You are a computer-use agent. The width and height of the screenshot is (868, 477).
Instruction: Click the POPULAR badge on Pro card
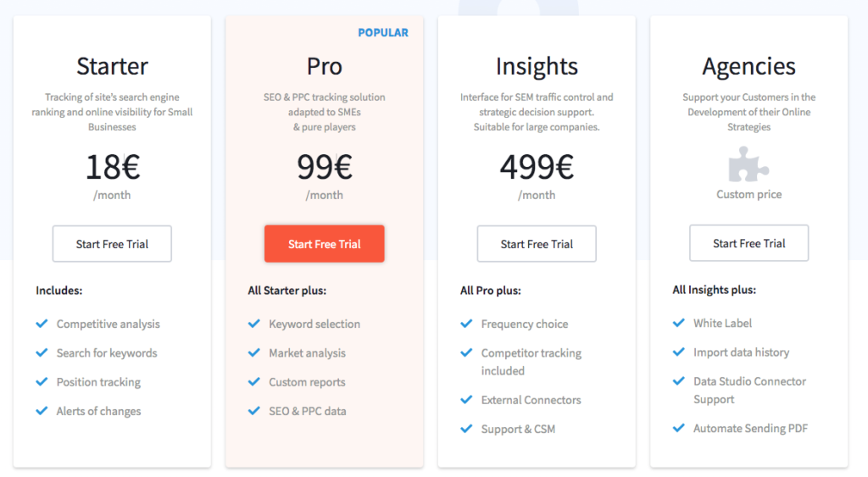tap(383, 33)
